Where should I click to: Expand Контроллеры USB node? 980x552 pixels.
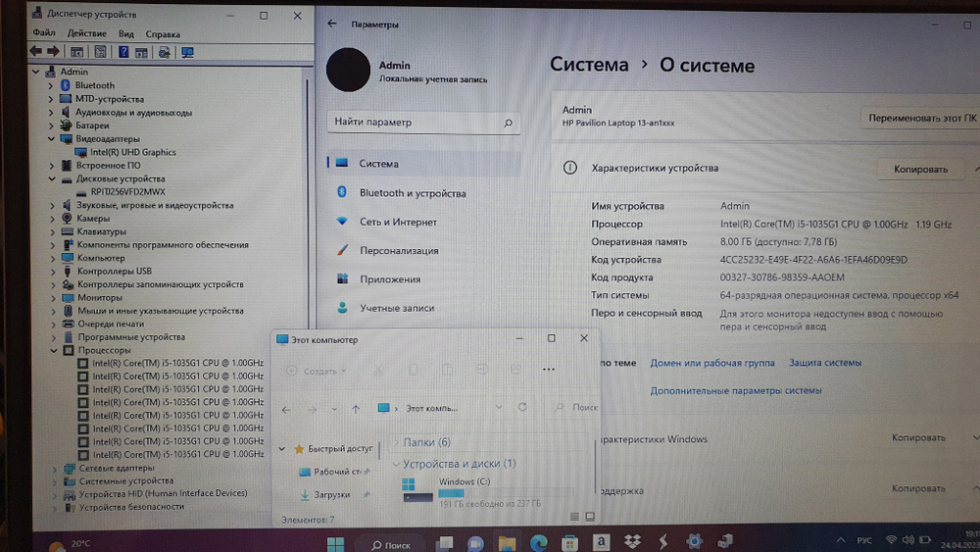click(x=53, y=272)
